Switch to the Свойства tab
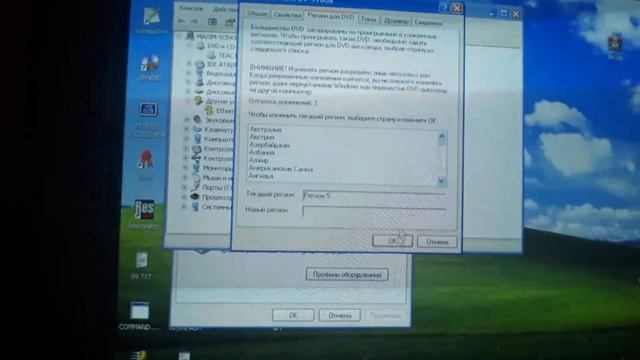This screenshot has width=640, height=360. [x=287, y=15]
